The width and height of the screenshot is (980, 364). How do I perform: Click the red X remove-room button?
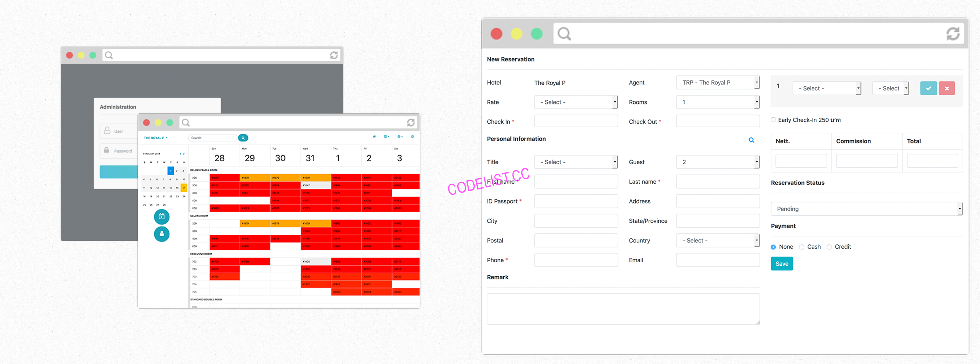[x=946, y=88]
